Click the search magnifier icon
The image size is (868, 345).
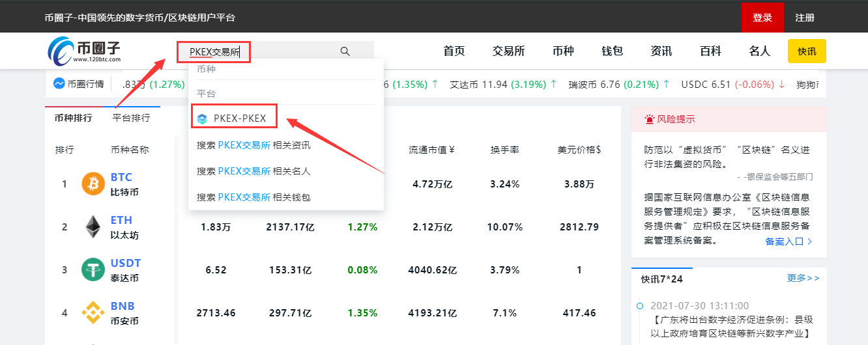point(345,51)
